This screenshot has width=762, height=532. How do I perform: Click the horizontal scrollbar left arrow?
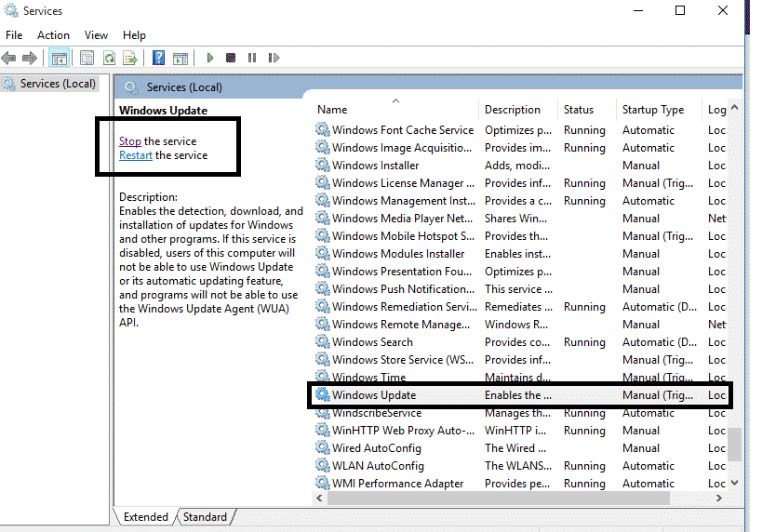pyautogui.click(x=319, y=498)
